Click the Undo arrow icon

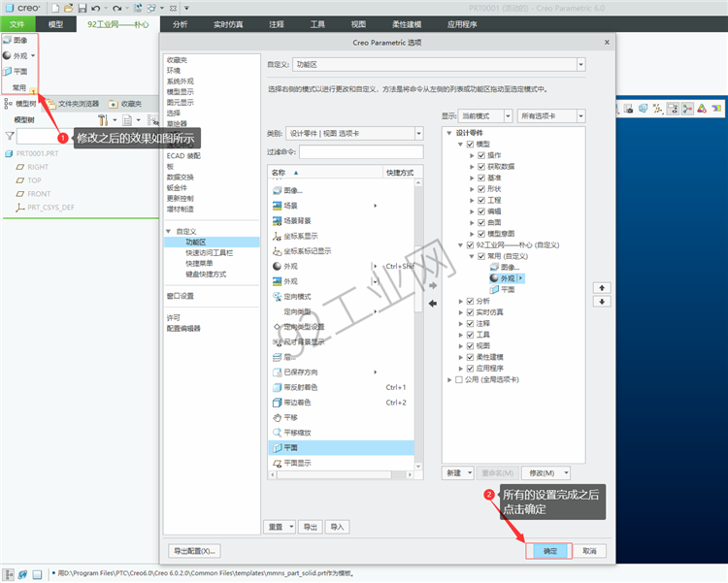point(96,8)
